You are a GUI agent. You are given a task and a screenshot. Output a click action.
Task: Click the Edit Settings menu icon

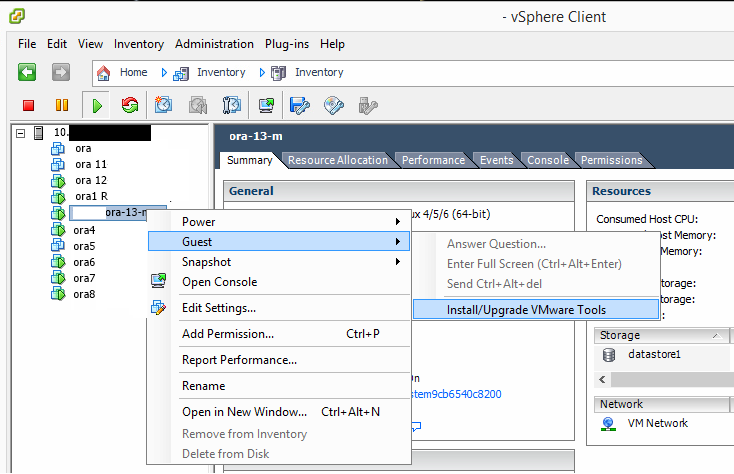[158, 307]
